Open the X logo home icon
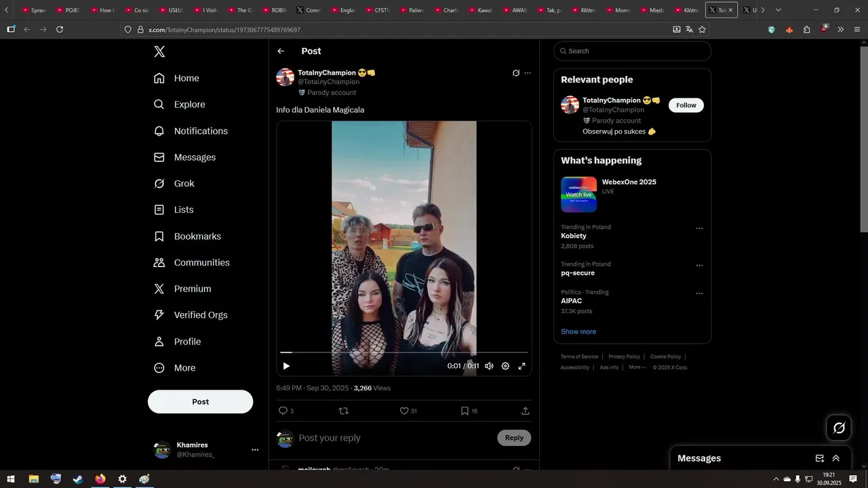 [159, 52]
